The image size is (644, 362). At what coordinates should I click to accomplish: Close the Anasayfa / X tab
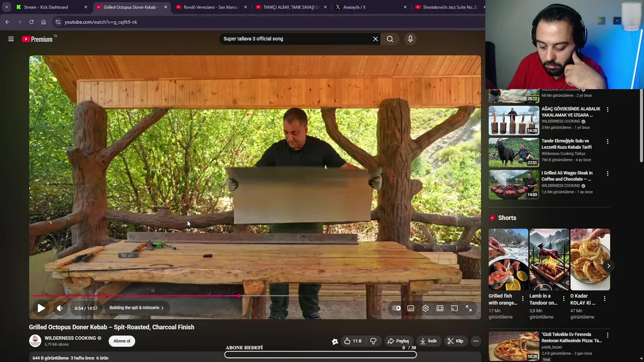(405, 7)
